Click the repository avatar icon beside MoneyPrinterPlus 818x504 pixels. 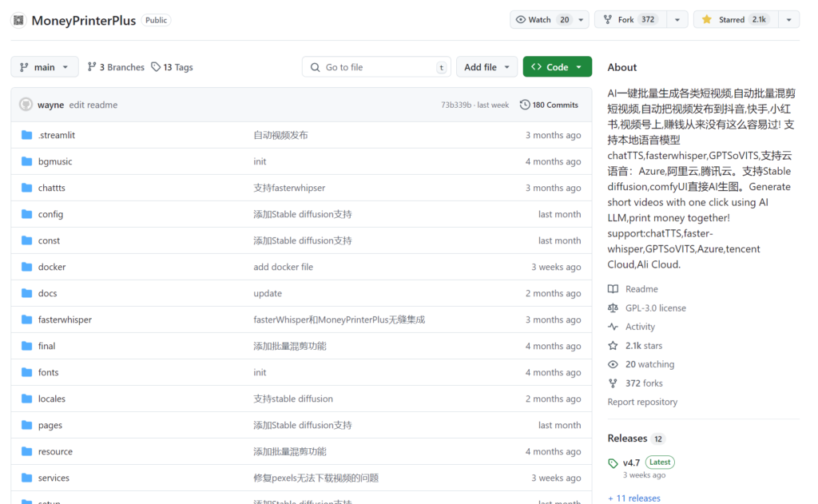18,20
